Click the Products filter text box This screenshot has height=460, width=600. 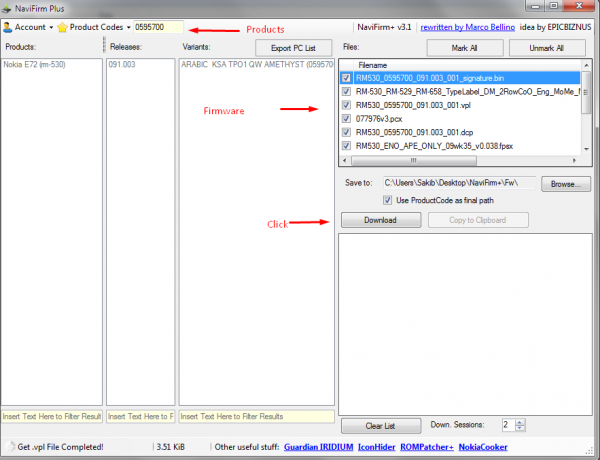click(x=52, y=416)
